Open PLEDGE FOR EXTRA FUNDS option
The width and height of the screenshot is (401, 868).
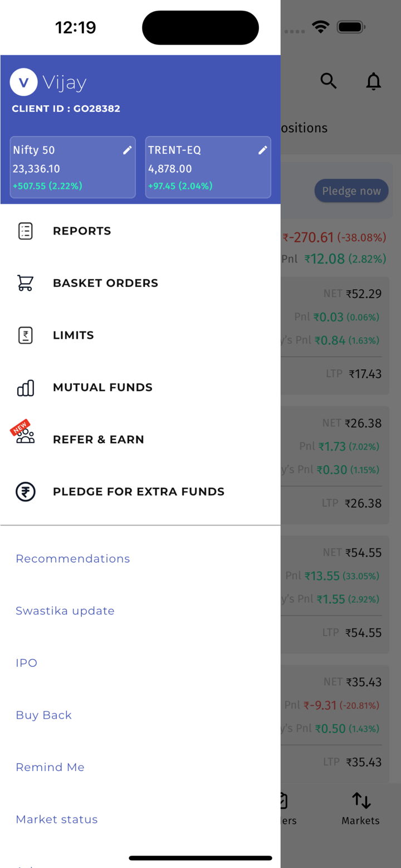(138, 491)
